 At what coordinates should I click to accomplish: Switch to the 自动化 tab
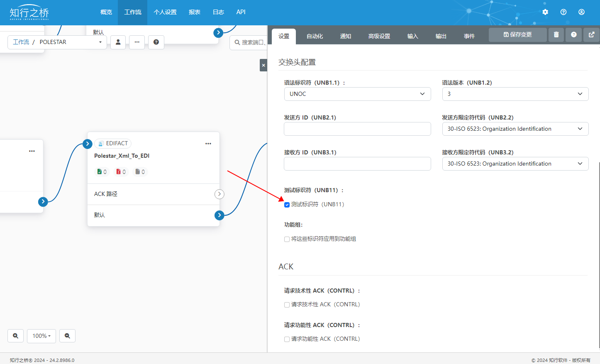(x=315, y=36)
